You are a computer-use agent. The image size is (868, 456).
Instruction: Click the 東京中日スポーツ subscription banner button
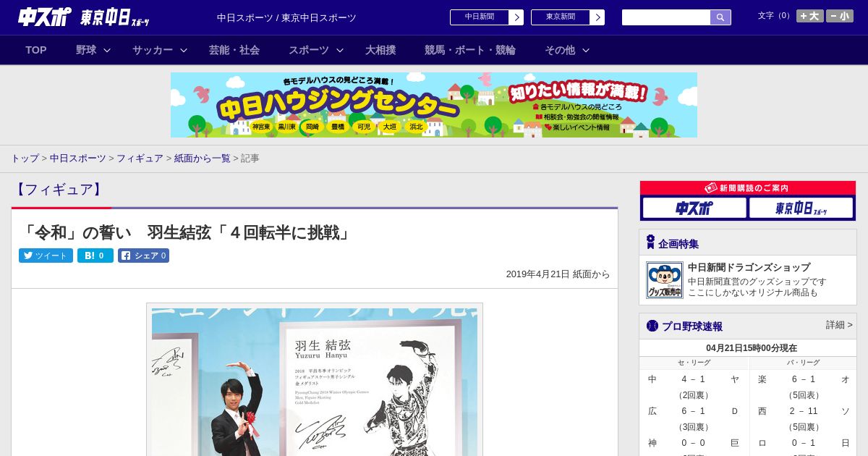tap(801, 208)
